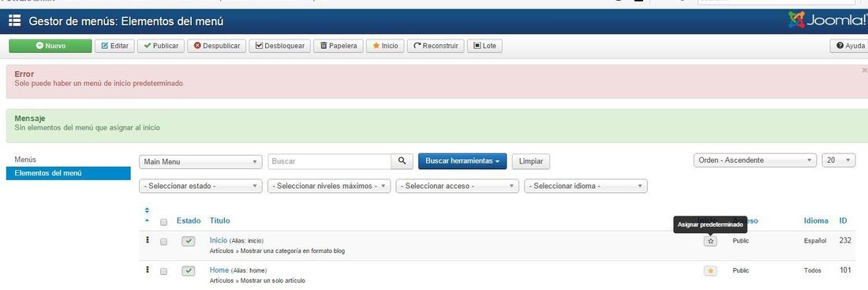Screen dimensions: 868x290
Task: Toggle the published status checkmark for Home
Action: [189, 270]
